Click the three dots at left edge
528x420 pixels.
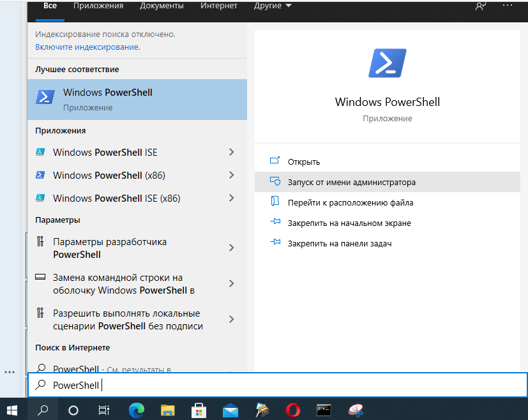pyautogui.click(x=10, y=372)
